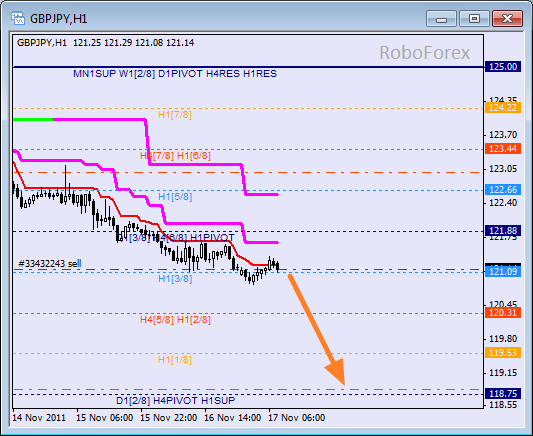Click the 15 Nov 22:00 time label

169,418
